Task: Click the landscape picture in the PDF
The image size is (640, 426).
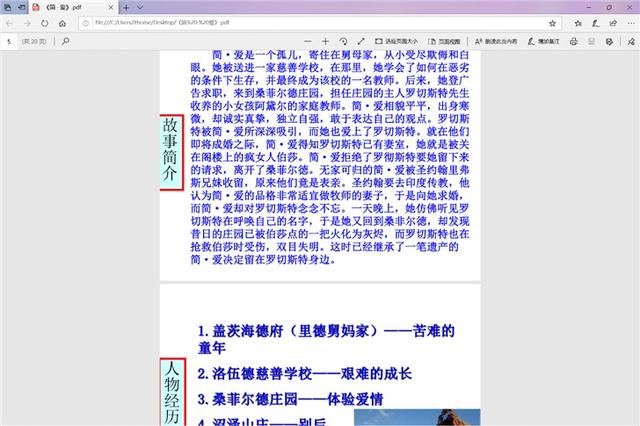Action: coord(417,417)
